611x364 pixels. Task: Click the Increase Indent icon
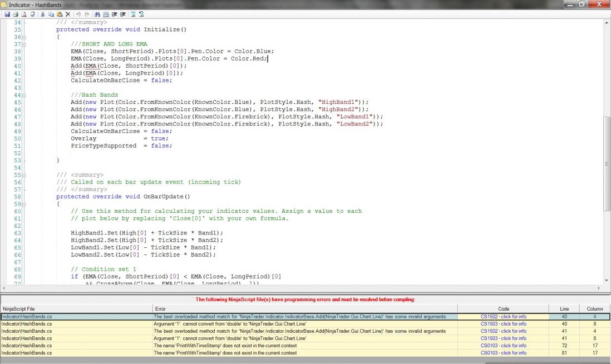114,14
